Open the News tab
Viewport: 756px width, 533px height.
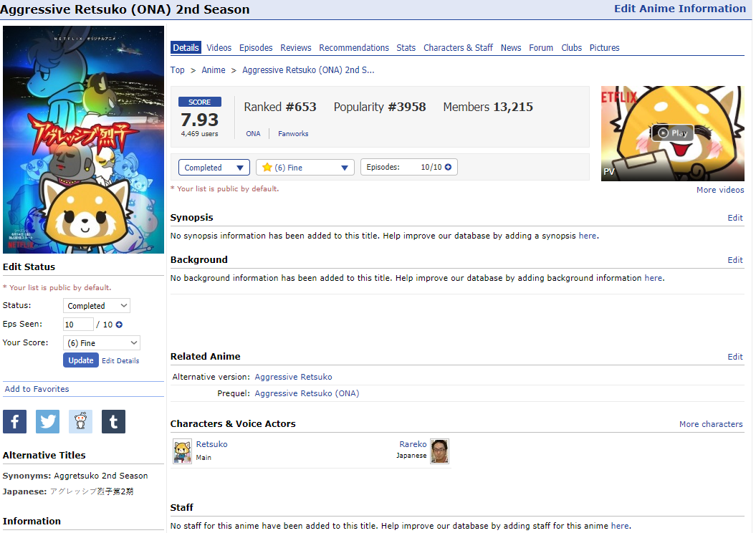pos(511,48)
